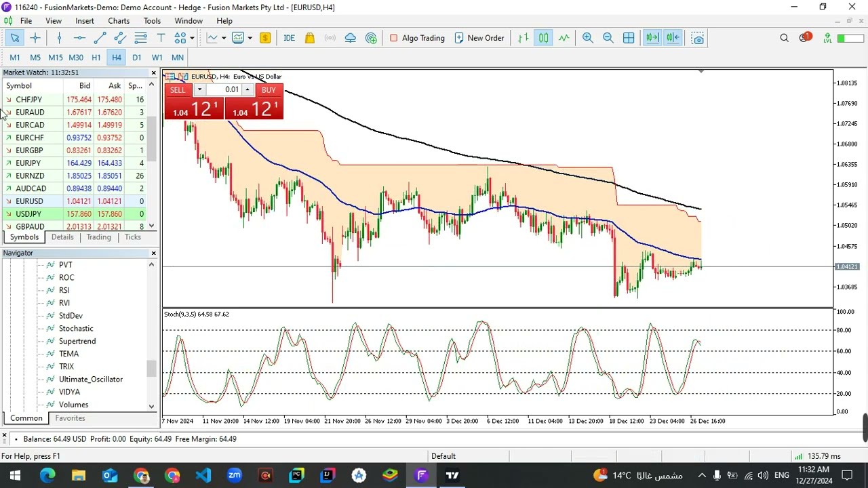Toggle chart shift from right edge
The height and width of the screenshot is (488, 868).
673,38
